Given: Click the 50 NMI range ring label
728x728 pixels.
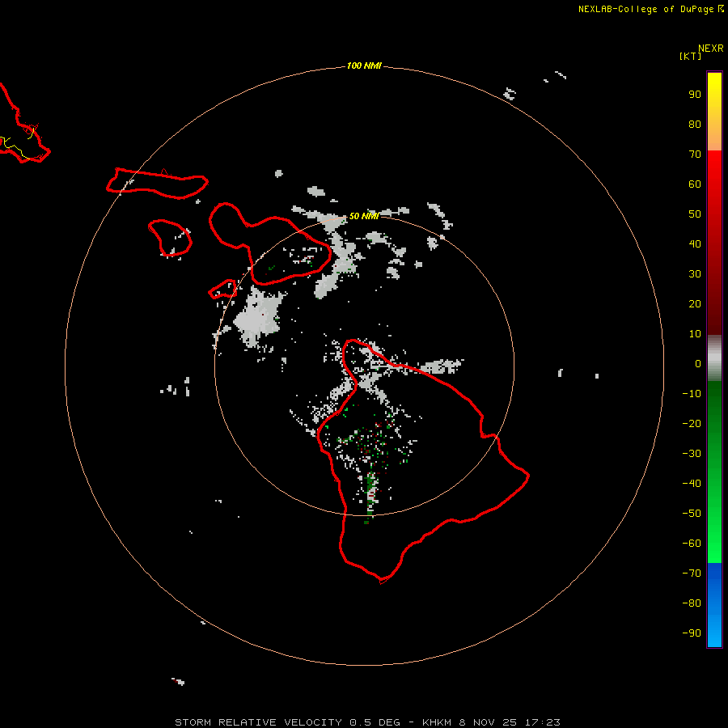Looking at the screenshot, I should pos(365,216).
